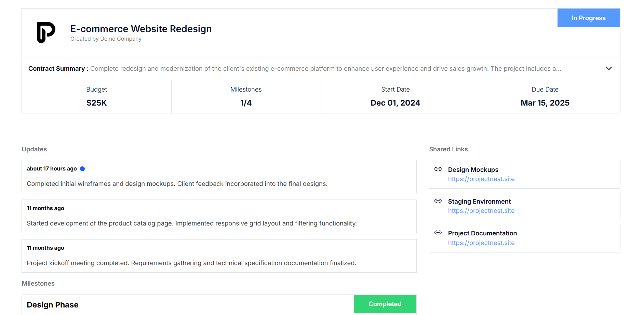Open the Staging Environment URL link
The height and width of the screenshot is (315, 644).
pos(481,211)
